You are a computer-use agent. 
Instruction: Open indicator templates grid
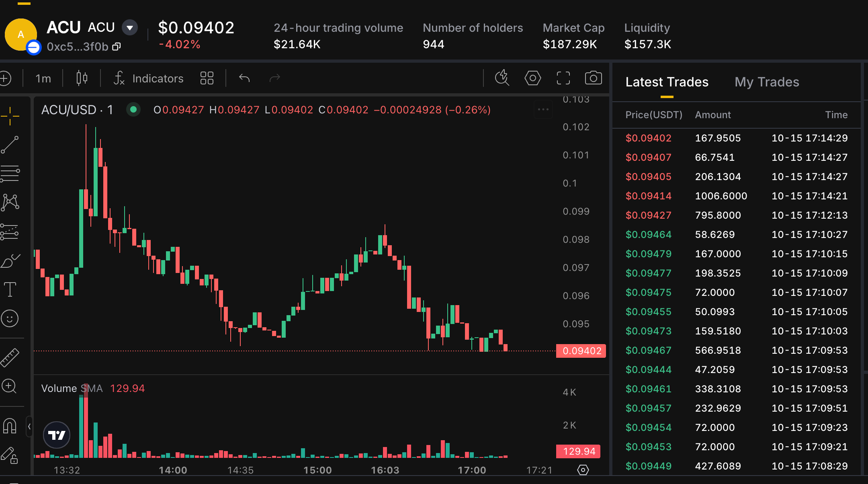point(207,78)
